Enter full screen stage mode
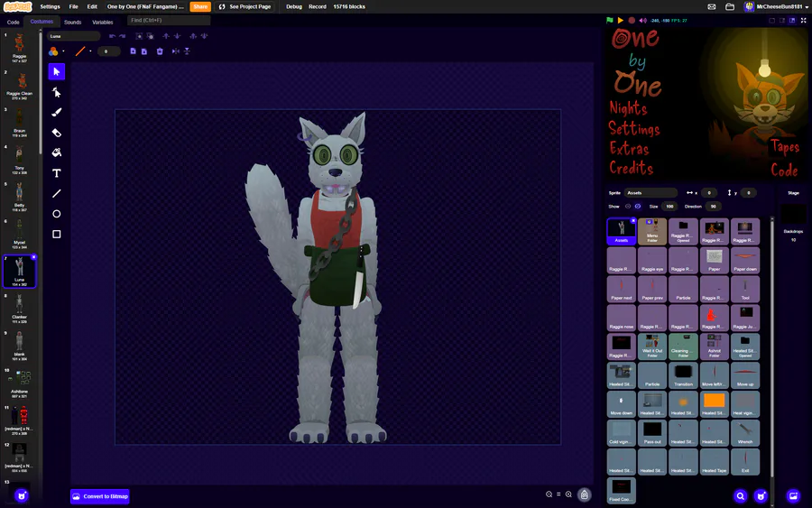The image size is (812, 508). tap(804, 20)
